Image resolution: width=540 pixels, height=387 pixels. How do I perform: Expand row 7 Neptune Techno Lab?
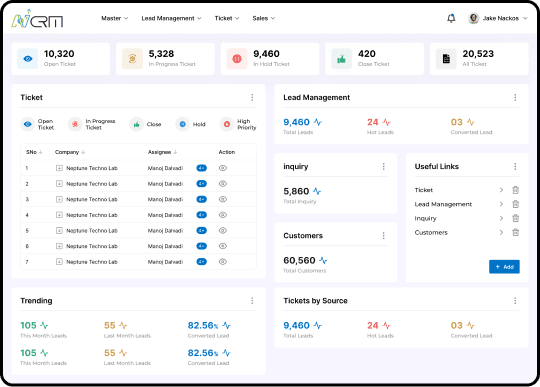click(x=59, y=262)
